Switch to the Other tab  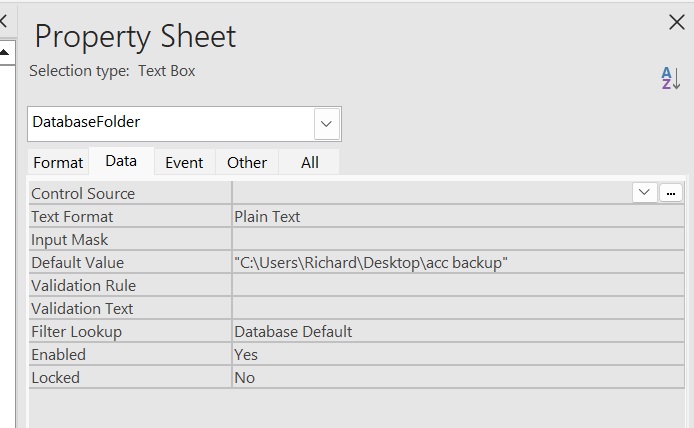point(247,162)
